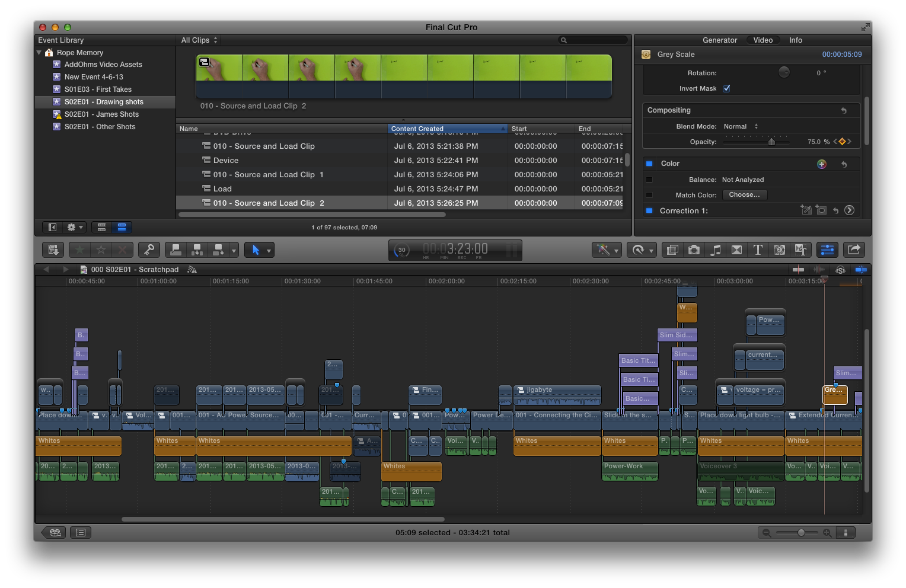Zoom out timeline with magnifier minus icon
Screen dimensions: 906x588
point(766,533)
